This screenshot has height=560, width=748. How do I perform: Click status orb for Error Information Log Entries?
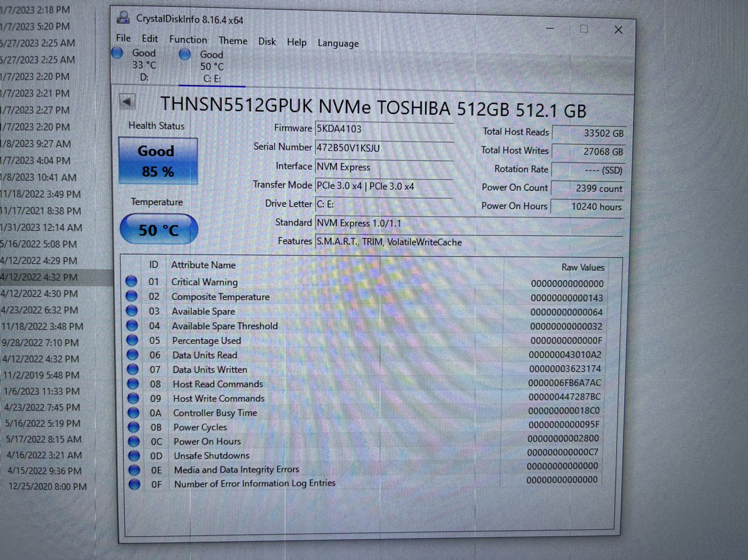coord(134,484)
